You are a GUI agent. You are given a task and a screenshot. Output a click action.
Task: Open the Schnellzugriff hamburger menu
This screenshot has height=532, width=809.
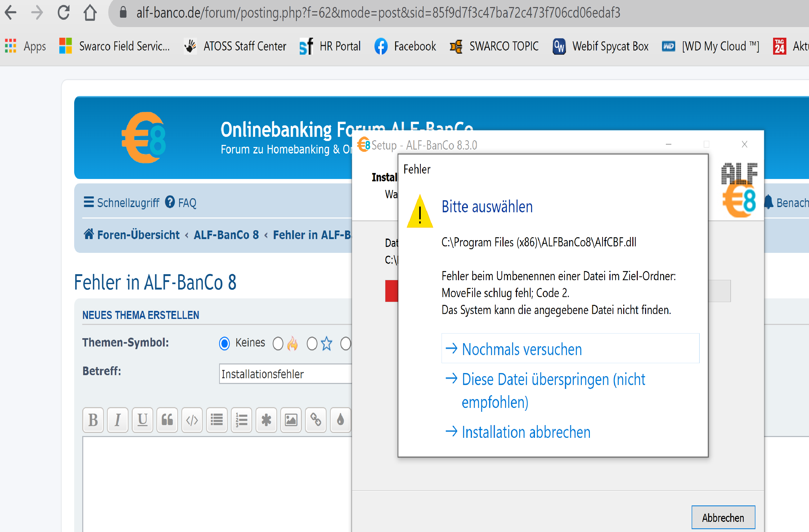(x=121, y=203)
